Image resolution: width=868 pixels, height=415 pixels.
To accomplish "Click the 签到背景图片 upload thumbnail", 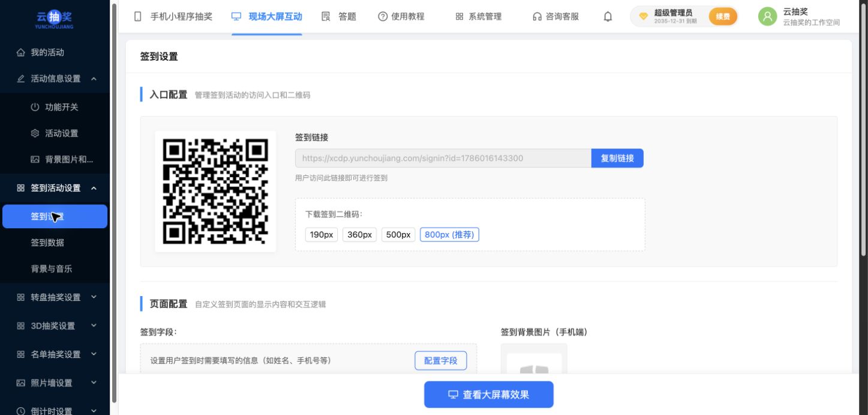I will (534, 359).
